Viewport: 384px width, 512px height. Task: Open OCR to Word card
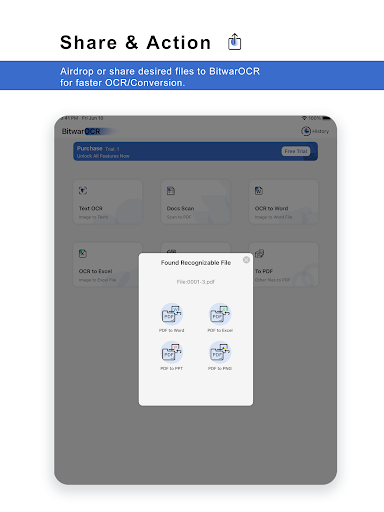point(284,202)
